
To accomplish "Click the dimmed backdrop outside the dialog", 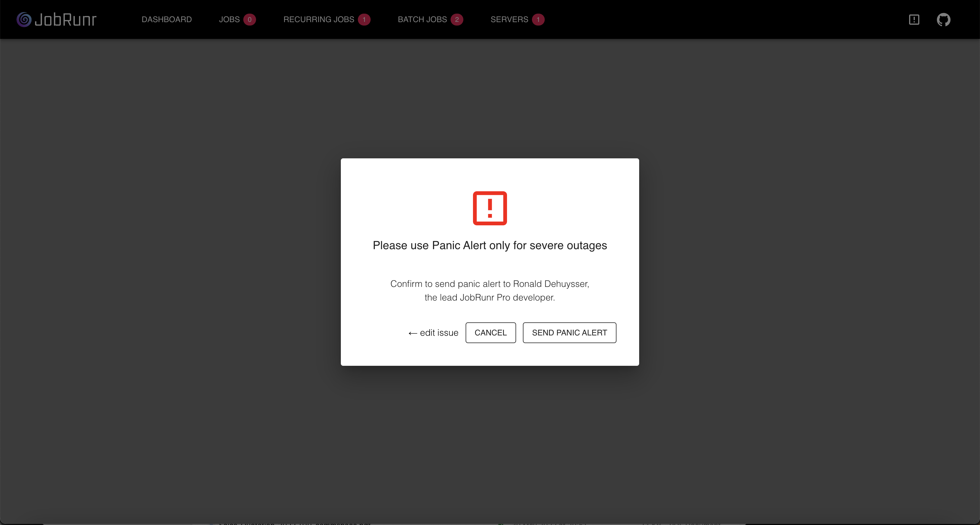I will coord(152,266).
